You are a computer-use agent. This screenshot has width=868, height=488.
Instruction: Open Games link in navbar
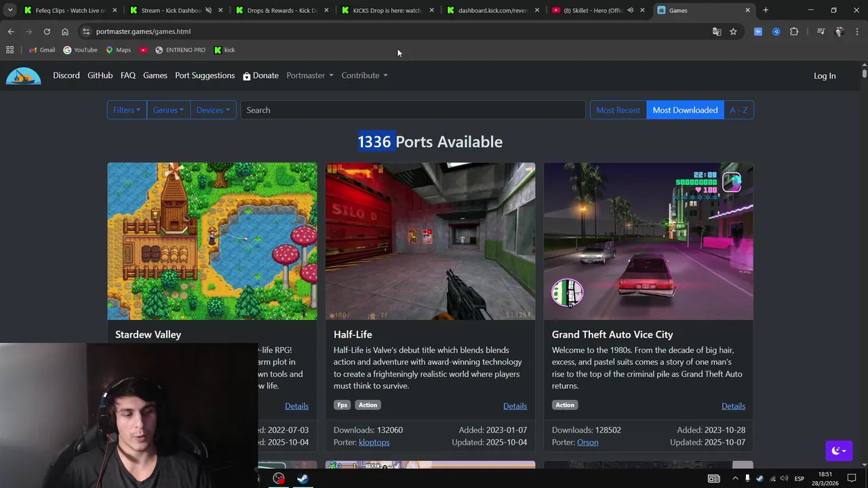[155, 75]
